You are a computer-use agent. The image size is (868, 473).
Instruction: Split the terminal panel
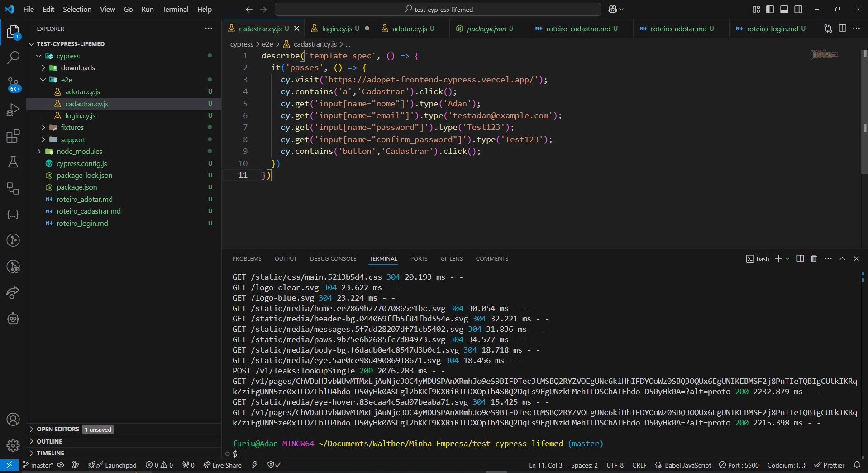pyautogui.click(x=800, y=258)
